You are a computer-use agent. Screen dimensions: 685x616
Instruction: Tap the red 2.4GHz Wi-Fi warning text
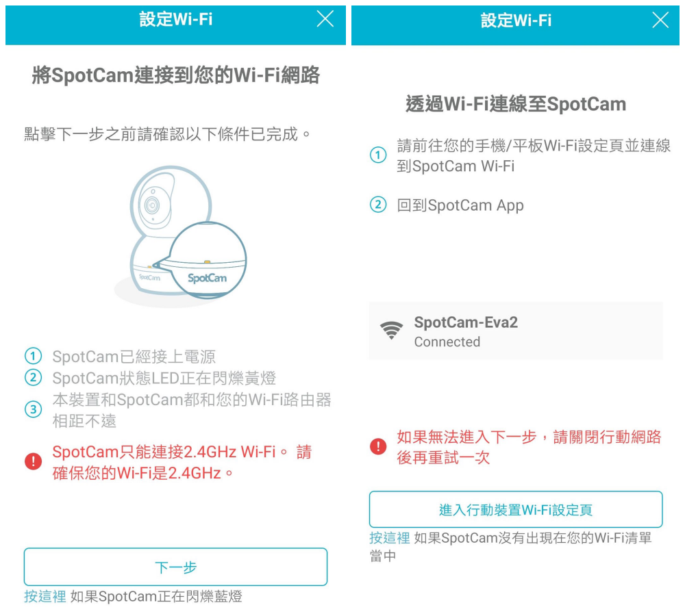pyautogui.click(x=182, y=462)
